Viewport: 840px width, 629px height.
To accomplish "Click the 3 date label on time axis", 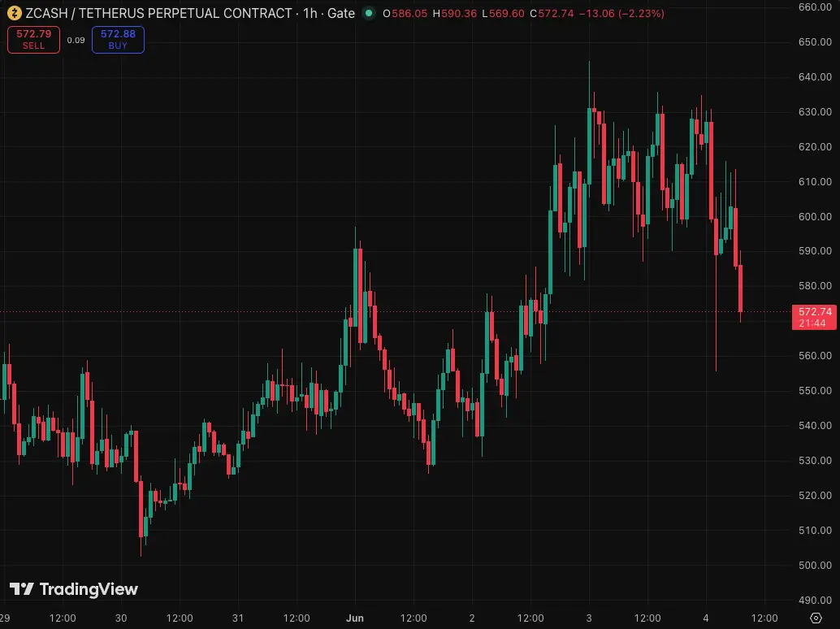I will (x=589, y=618).
